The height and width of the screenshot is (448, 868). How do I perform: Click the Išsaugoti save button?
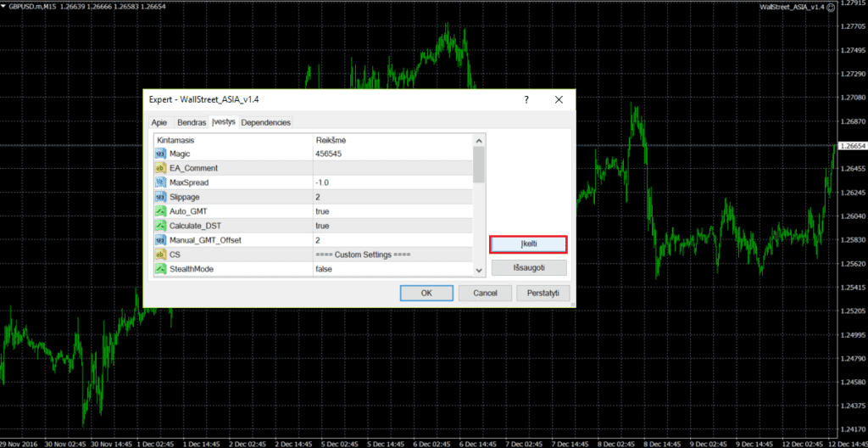click(x=529, y=267)
